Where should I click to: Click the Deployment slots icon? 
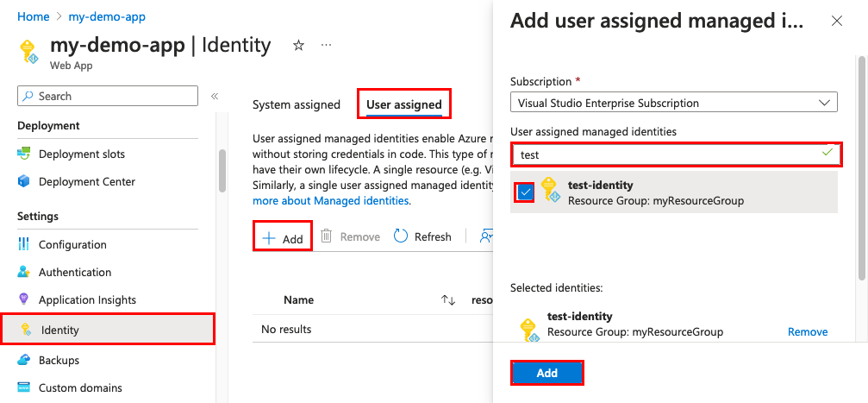(x=24, y=154)
